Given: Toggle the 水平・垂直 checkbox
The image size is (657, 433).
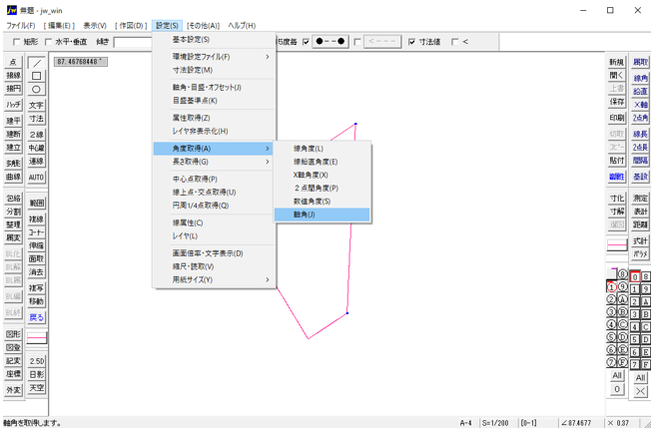Looking at the screenshot, I should point(48,42).
